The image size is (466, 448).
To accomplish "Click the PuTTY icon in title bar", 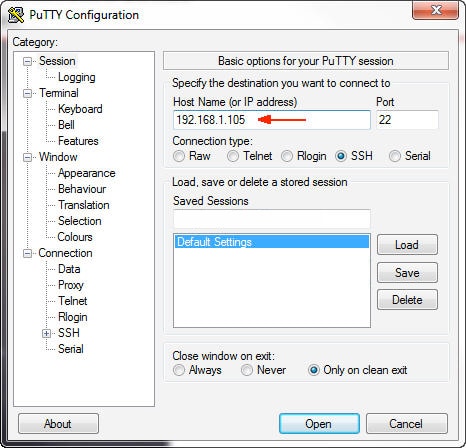I will point(16,15).
